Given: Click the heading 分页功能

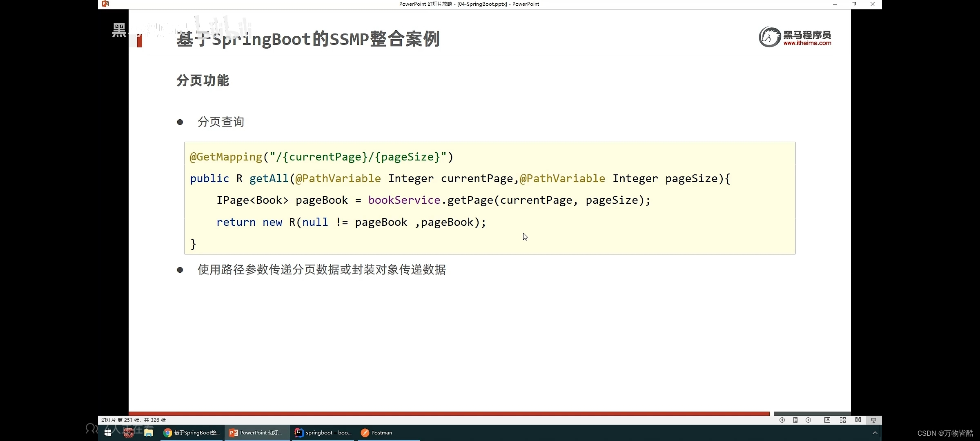Looking at the screenshot, I should coord(203,80).
